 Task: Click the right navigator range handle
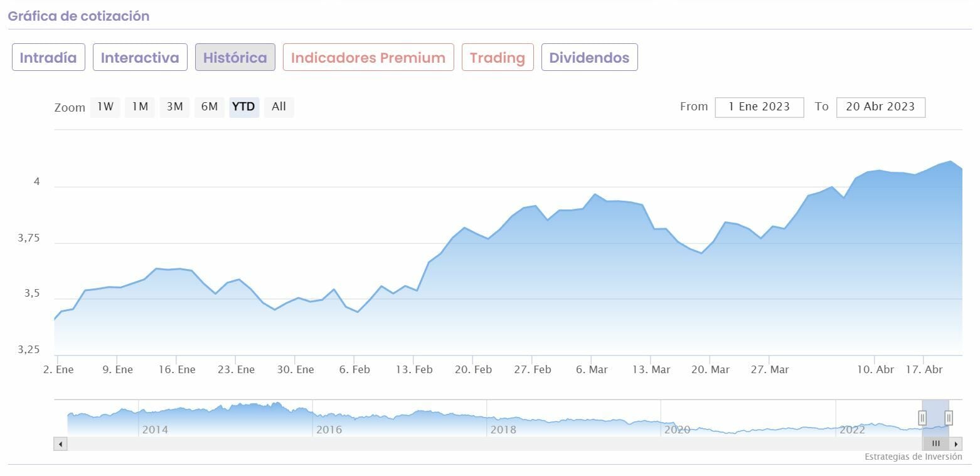pos(949,418)
